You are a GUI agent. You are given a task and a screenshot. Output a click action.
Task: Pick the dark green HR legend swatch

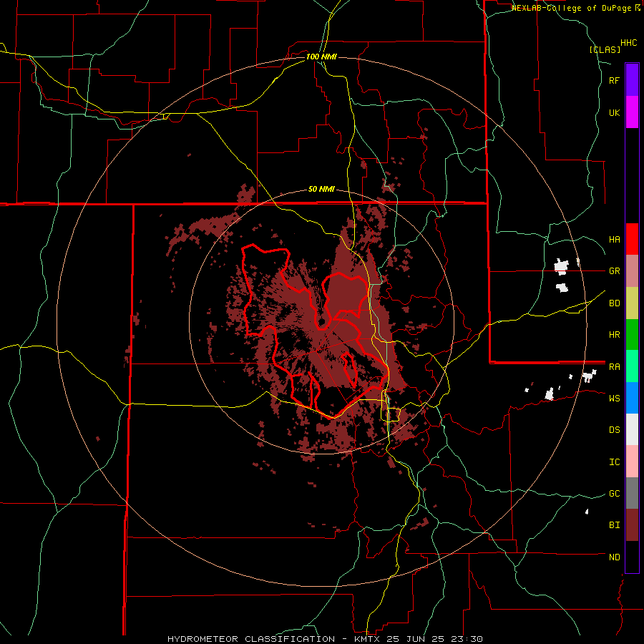point(632,335)
